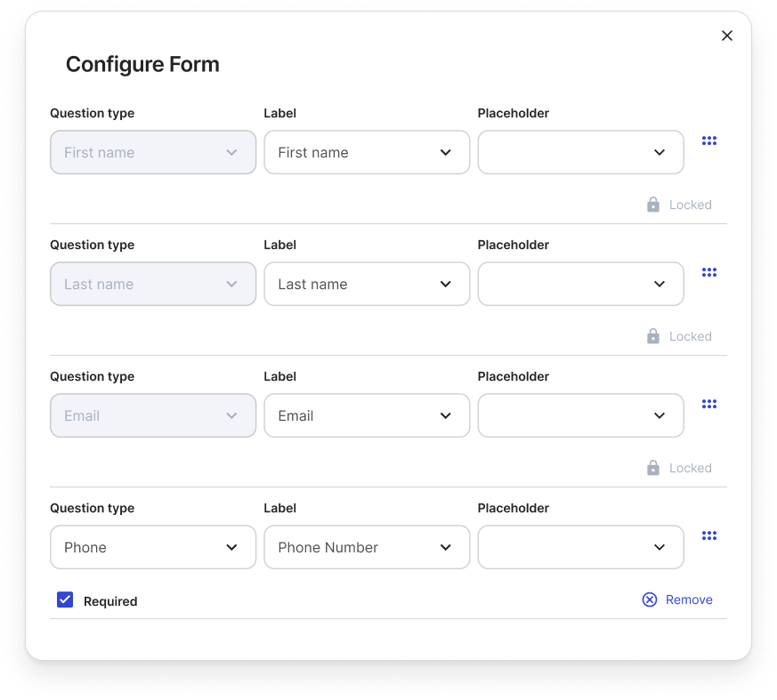
Task: Open the Last name label dropdown
Action: [x=367, y=284]
